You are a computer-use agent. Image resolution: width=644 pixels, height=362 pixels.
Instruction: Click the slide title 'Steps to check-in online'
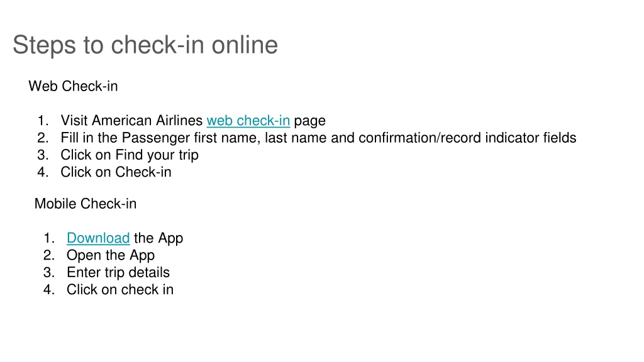(x=145, y=45)
